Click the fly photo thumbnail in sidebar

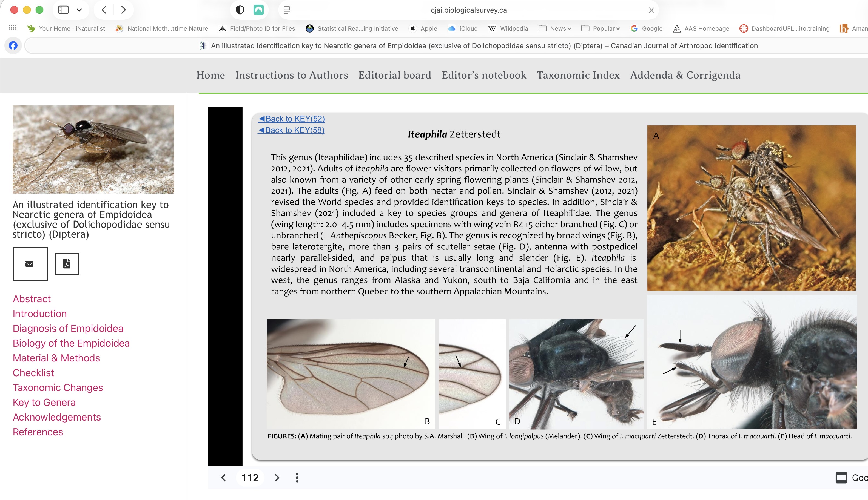93,150
